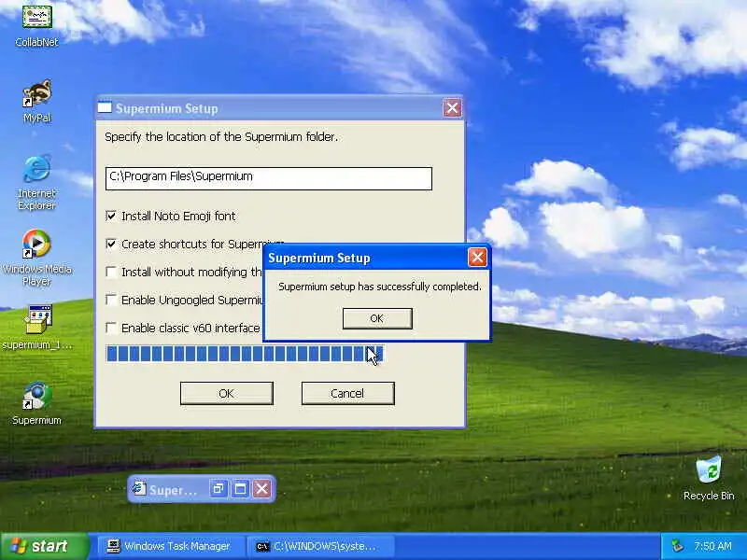The width and height of the screenshot is (747, 560).
Task: Select the Supermium desktop shortcut
Action: click(36, 404)
